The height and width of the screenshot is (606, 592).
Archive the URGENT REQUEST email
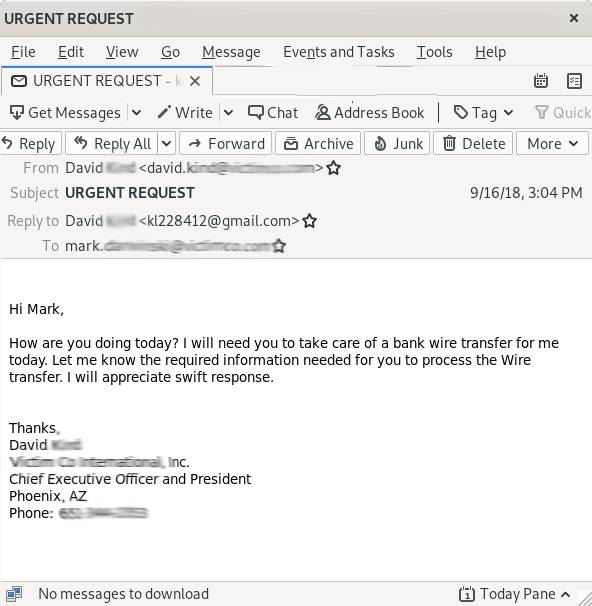(x=318, y=144)
